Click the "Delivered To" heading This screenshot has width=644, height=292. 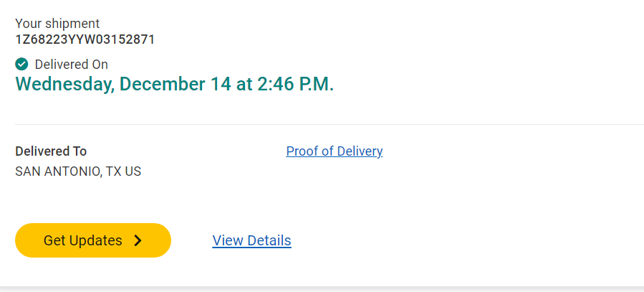tap(51, 151)
